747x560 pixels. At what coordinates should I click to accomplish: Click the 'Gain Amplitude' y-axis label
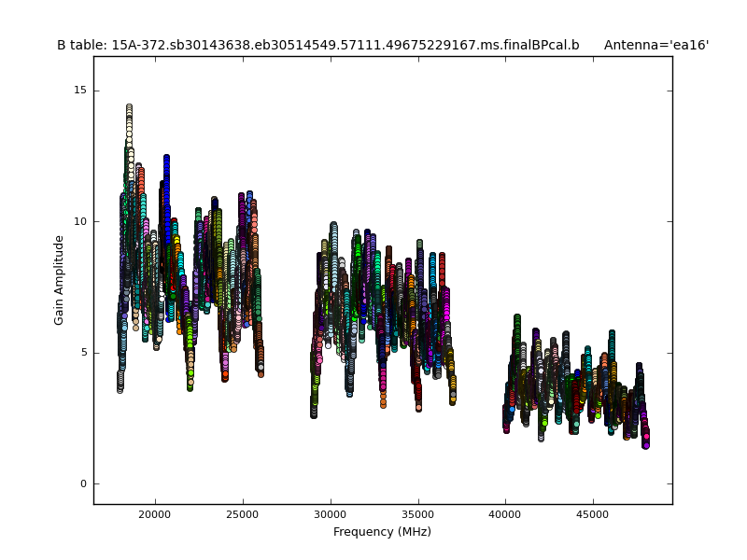tap(60, 280)
